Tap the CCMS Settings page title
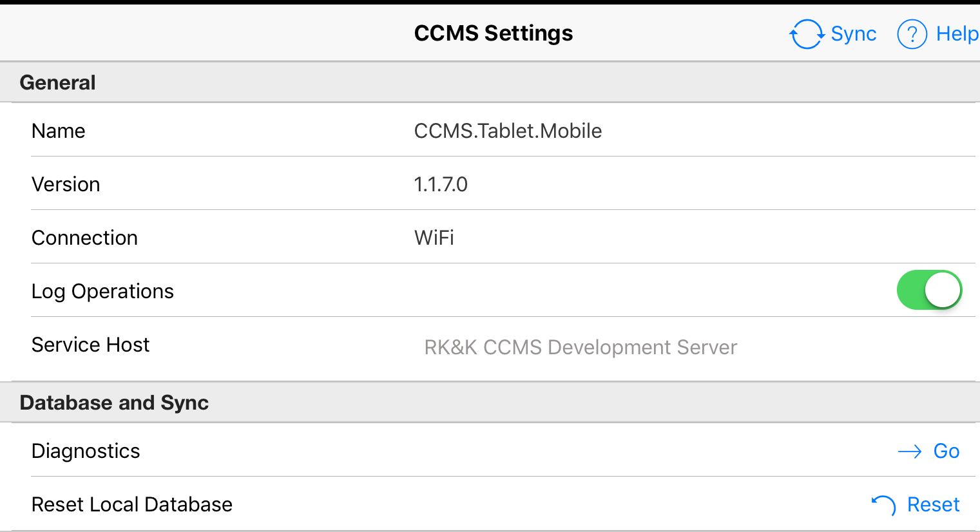This screenshot has width=980, height=532. point(494,33)
